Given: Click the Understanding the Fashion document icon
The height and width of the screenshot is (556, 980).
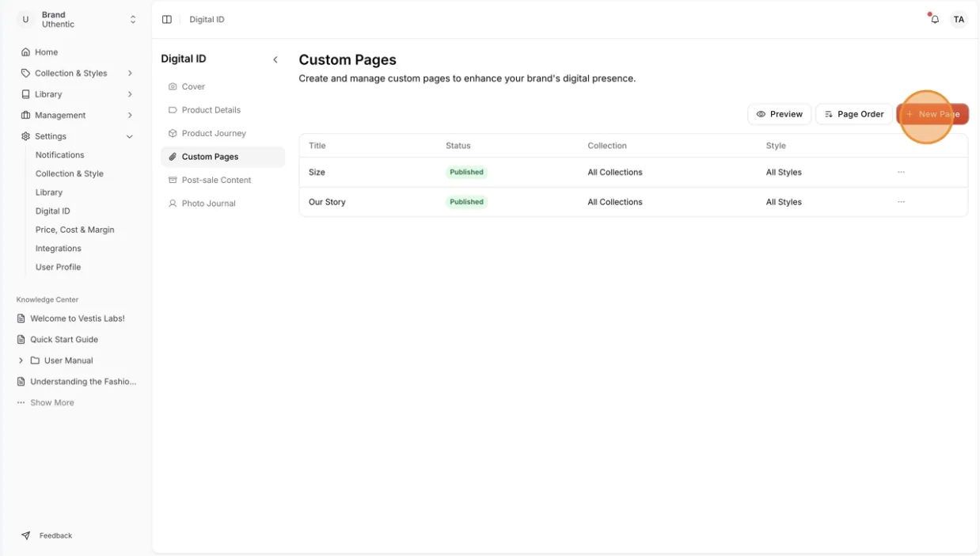Looking at the screenshot, I should pyautogui.click(x=21, y=382).
